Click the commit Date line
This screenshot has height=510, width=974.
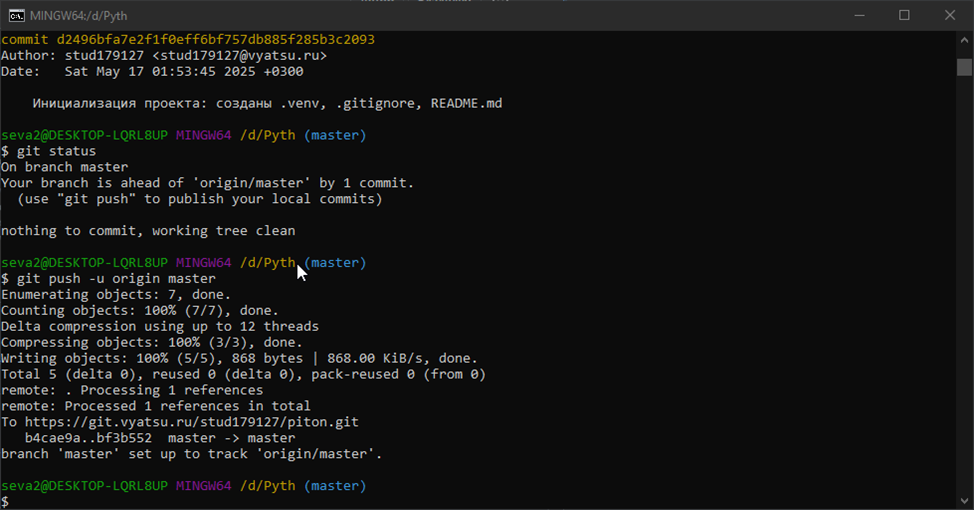coord(152,72)
